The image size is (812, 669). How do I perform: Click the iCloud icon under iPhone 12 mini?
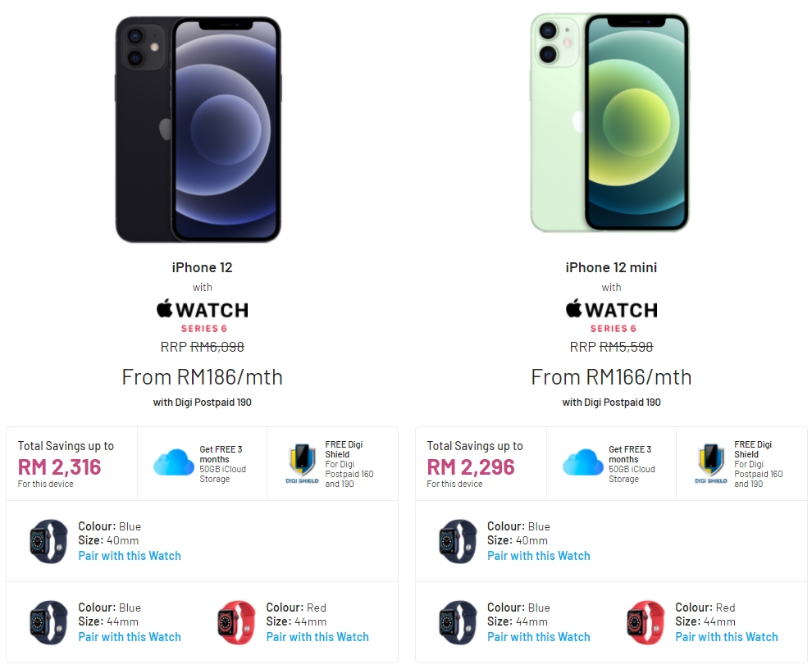[x=582, y=463]
